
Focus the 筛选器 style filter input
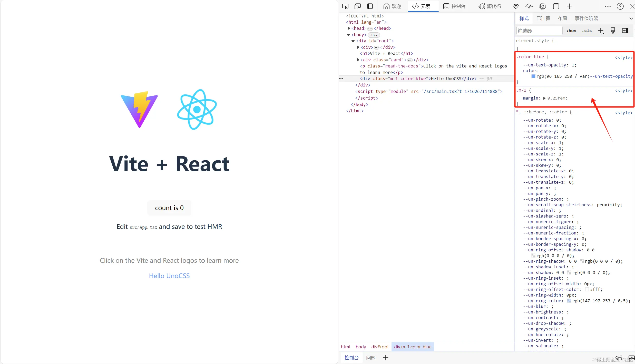point(539,31)
